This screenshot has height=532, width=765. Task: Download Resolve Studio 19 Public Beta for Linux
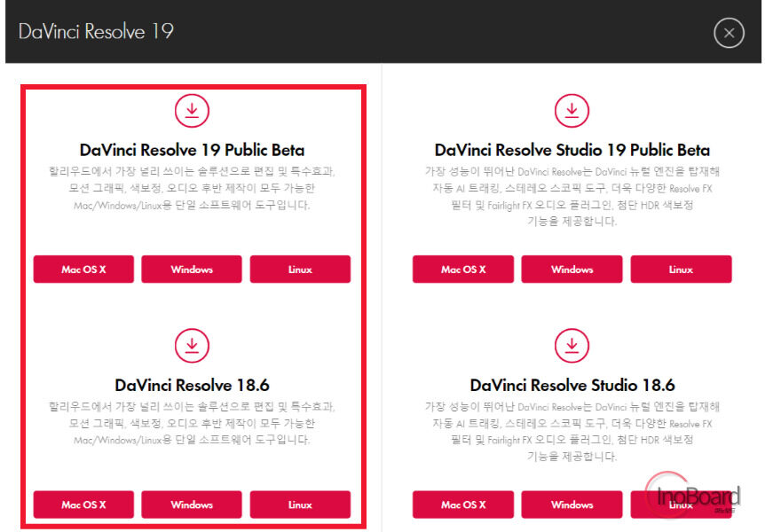pos(681,270)
